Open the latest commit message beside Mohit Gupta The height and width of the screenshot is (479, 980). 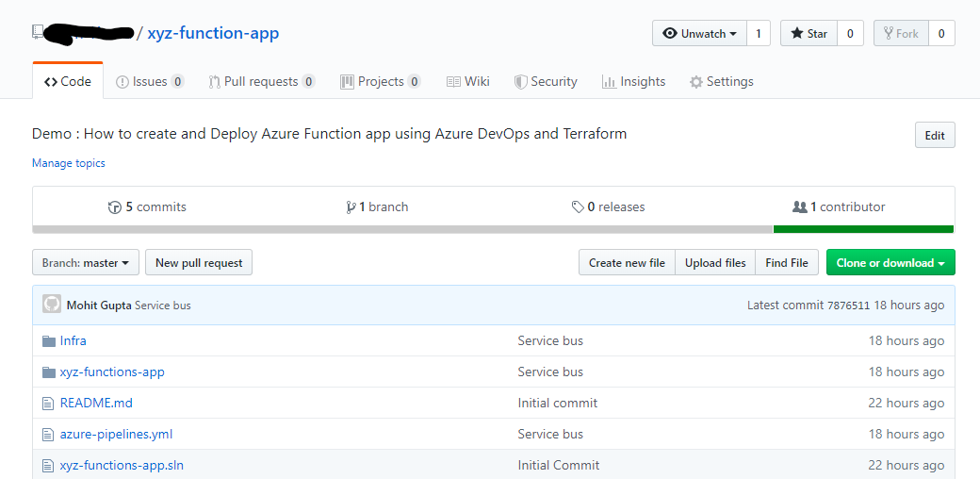pyautogui.click(x=162, y=306)
